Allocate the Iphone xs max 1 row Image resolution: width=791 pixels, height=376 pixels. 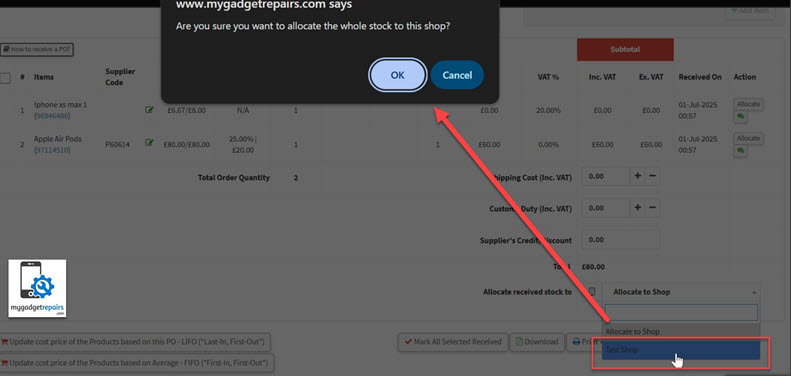(x=748, y=104)
